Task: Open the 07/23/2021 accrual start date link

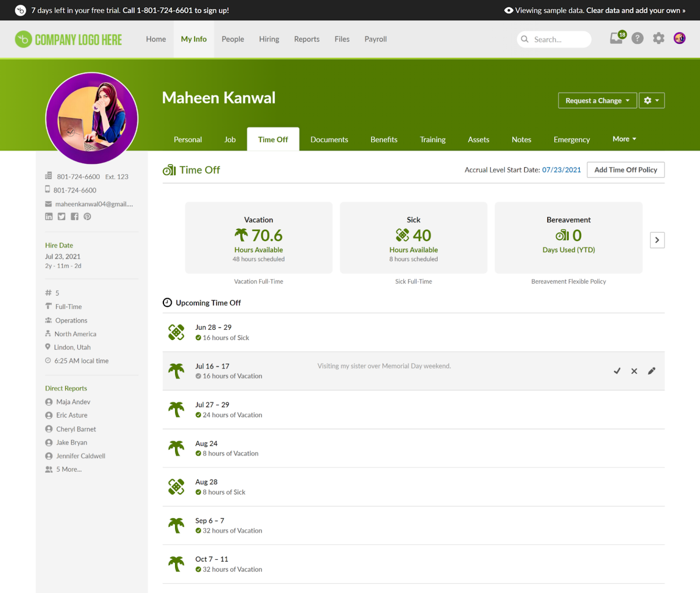Action: click(x=561, y=170)
